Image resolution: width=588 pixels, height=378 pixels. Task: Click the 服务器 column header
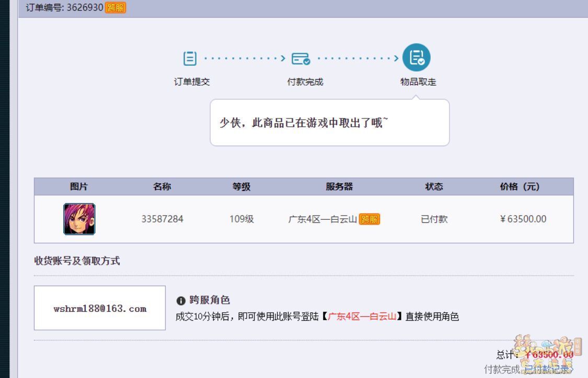pyautogui.click(x=339, y=186)
